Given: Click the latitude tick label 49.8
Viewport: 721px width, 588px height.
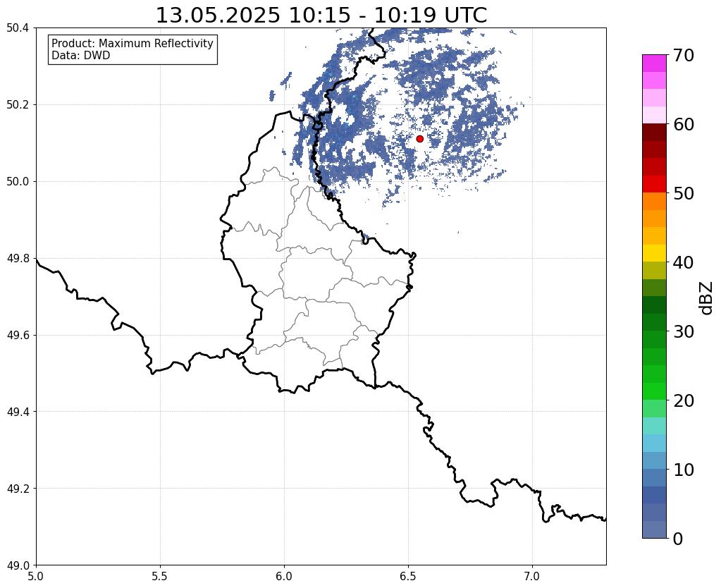Looking at the screenshot, I should click(18, 259).
